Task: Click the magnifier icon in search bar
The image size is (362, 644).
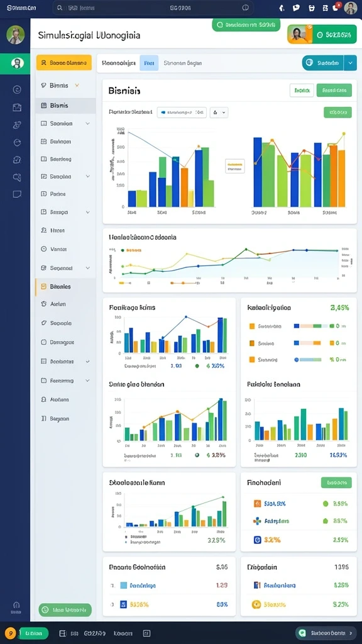Action: (x=60, y=8)
